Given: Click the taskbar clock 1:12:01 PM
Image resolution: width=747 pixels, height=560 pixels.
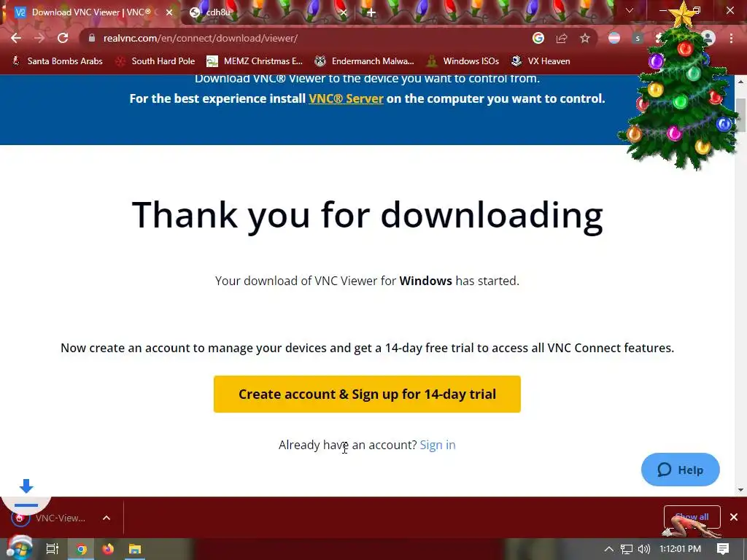Looking at the screenshot, I should (681, 549).
